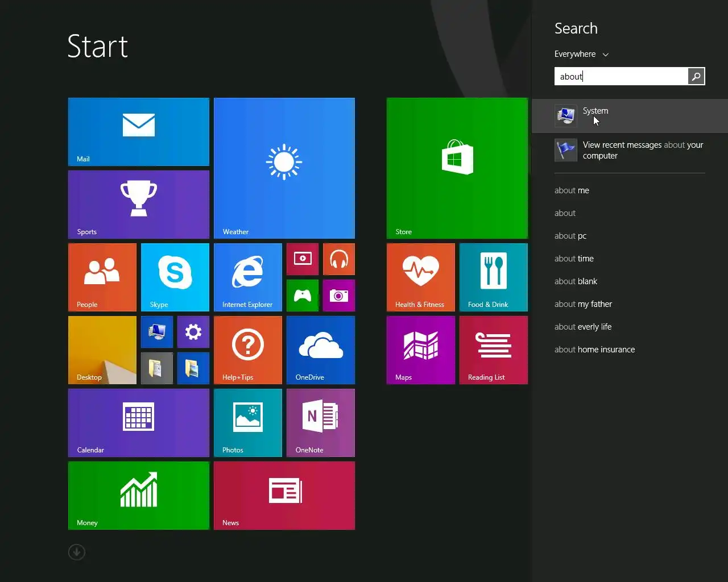Open the small Camera tile
728x582 pixels.
pos(339,296)
